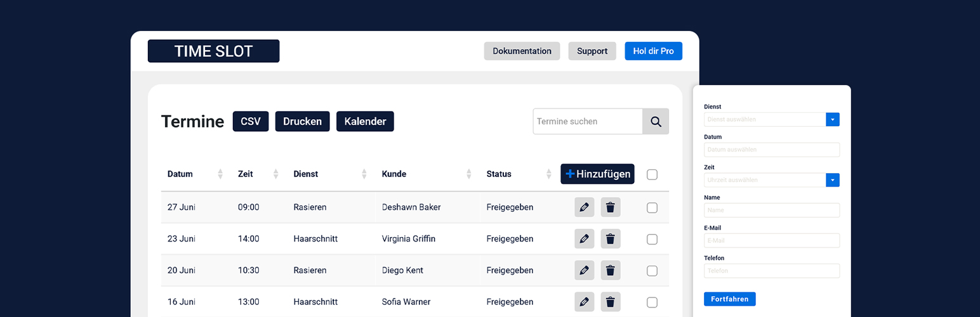Image resolution: width=980 pixels, height=317 pixels.
Task: Click the Fortfahren button
Action: 729,299
